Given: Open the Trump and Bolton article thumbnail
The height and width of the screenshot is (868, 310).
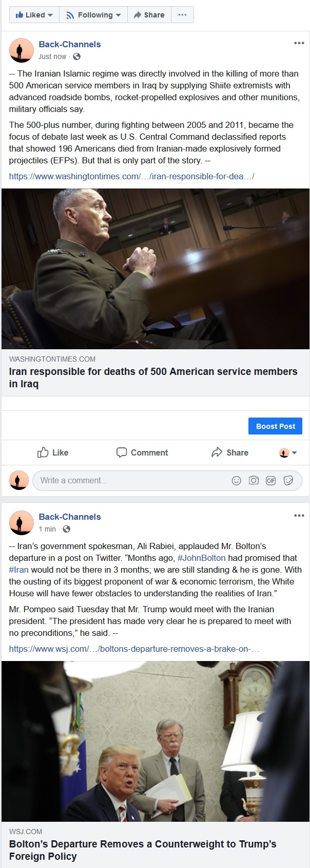Looking at the screenshot, I should pyautogui.click(x=155, y=741).
